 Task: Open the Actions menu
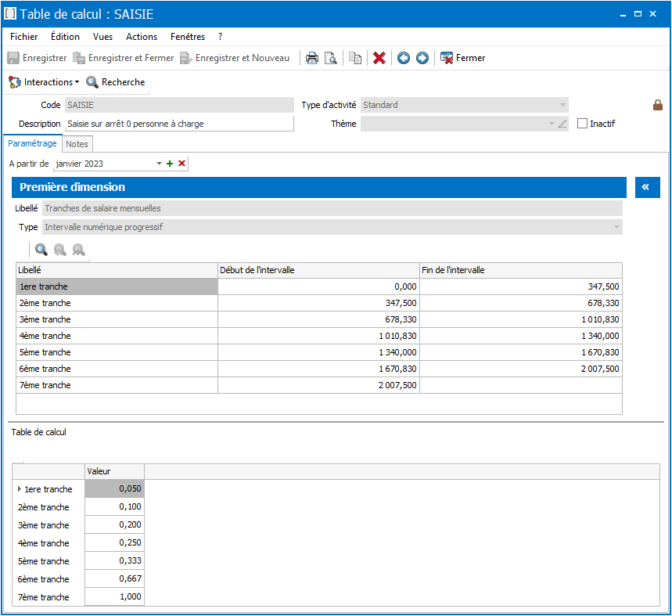pos(142,37)
